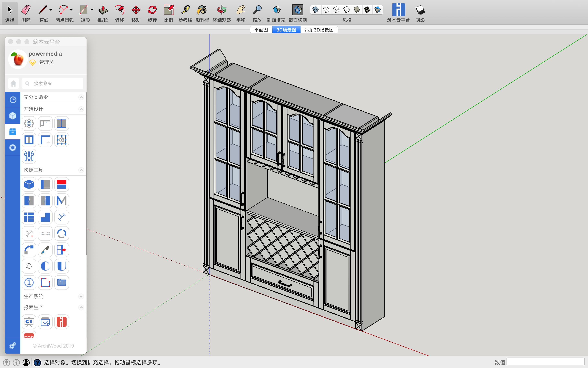Switch to the 吊顶3D场景图 tab
The image size is (588, 368).
click(x=319, y=30)
